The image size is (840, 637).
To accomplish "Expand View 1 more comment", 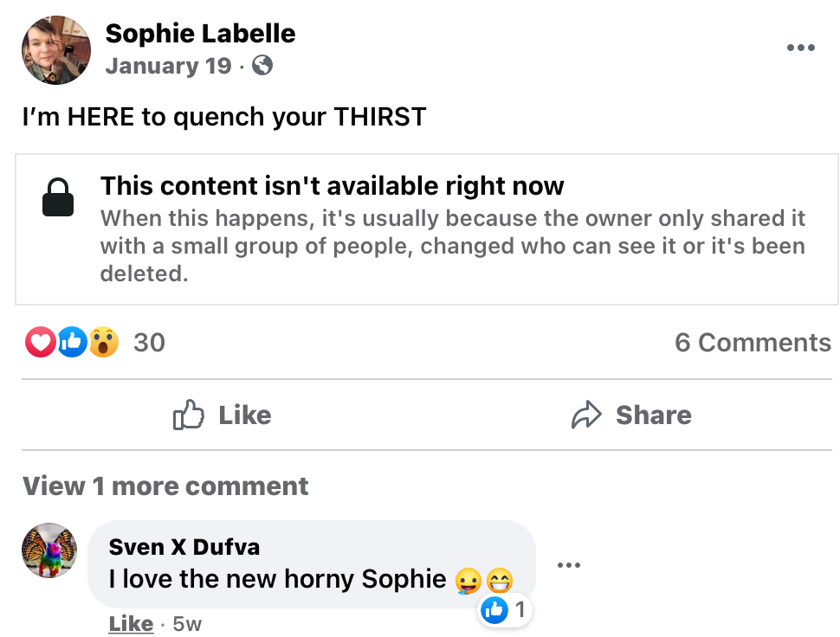I will [165, 486].
